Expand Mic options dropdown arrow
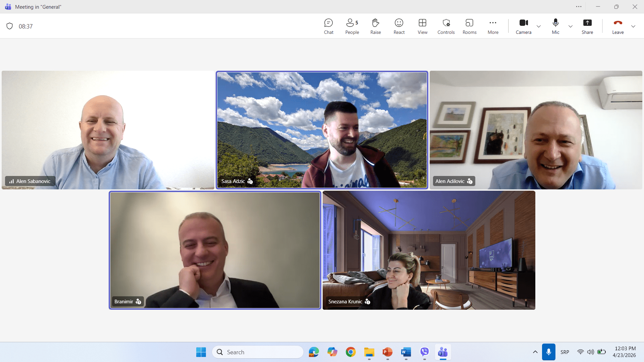Viewport: 644px width, 362px height. pyautogui.click(x=570, y=26)
